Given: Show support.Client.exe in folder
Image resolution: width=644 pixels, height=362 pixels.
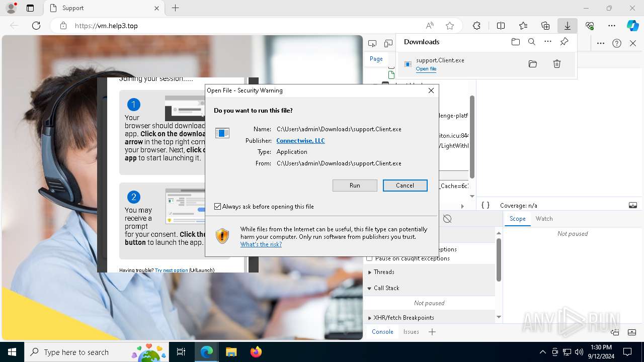Looking at the screenshot, I should click(533, 64).
